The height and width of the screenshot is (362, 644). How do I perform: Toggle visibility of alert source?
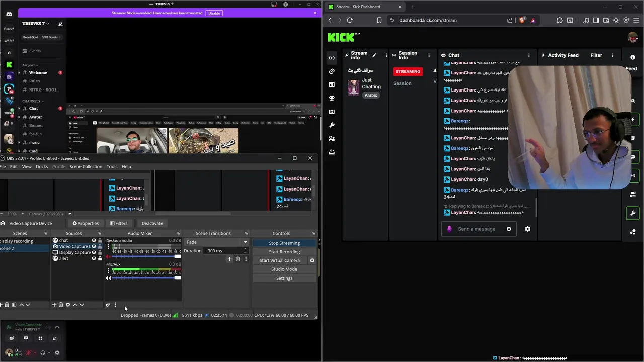(94, 259)
